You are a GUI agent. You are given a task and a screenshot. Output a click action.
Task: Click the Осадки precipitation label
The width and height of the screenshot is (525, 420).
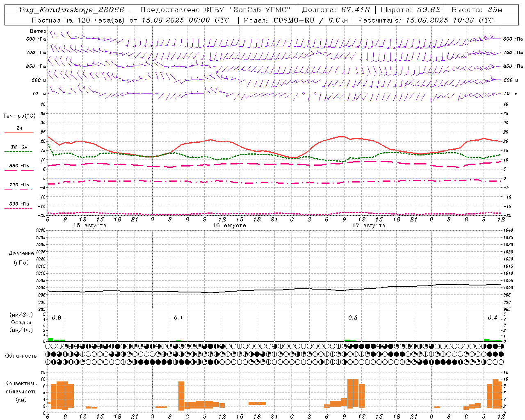[x=21, y=322]
